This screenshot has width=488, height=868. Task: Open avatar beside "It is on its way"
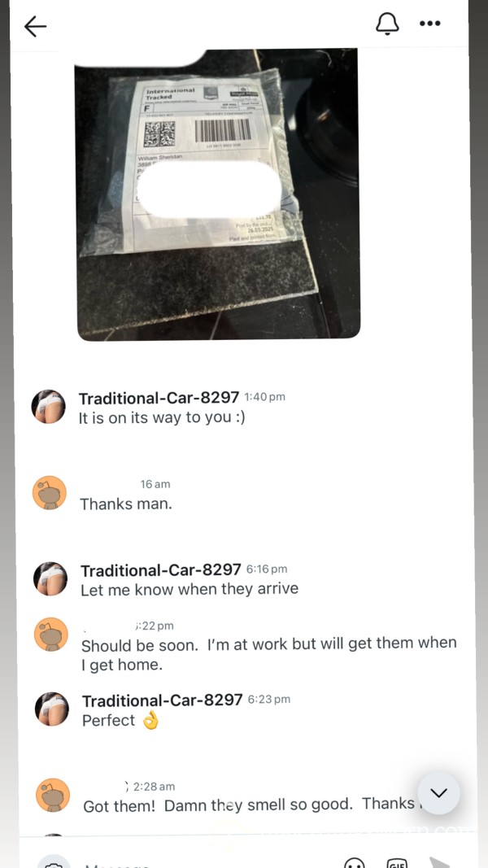pyautogui.click(x=49, y=406)
